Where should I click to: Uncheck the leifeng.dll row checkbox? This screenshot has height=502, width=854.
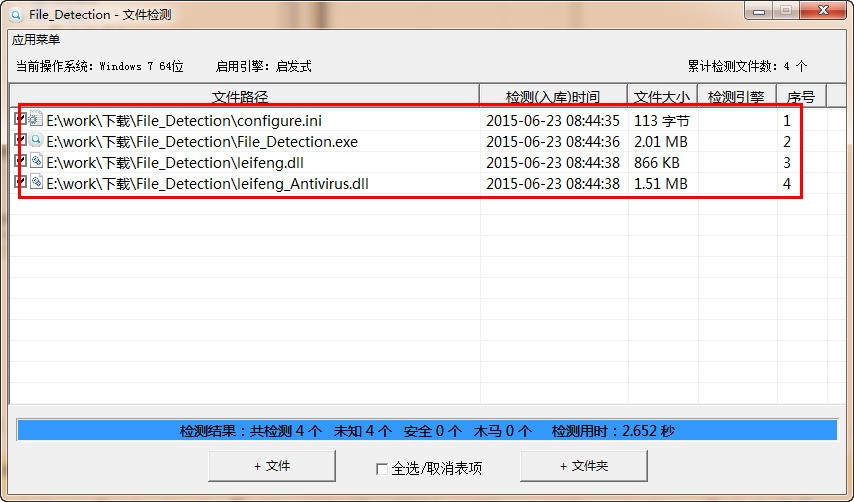[x=21, y=161]
